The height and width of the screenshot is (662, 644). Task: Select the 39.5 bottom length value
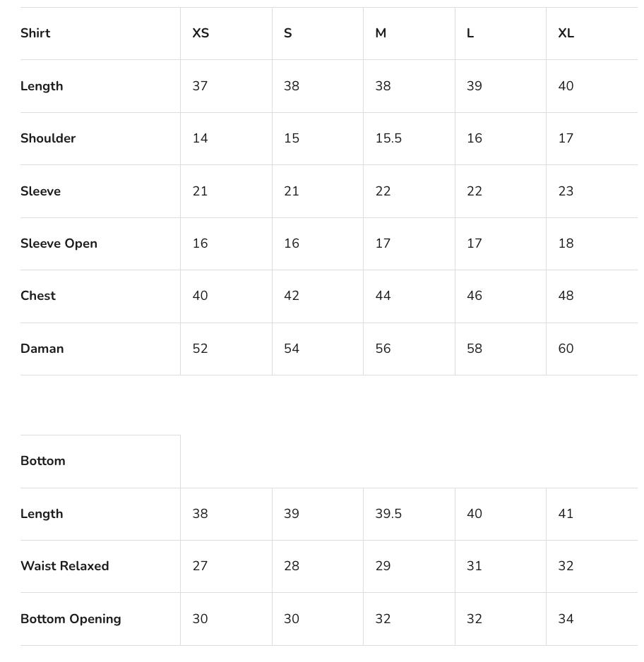(388, 514)
